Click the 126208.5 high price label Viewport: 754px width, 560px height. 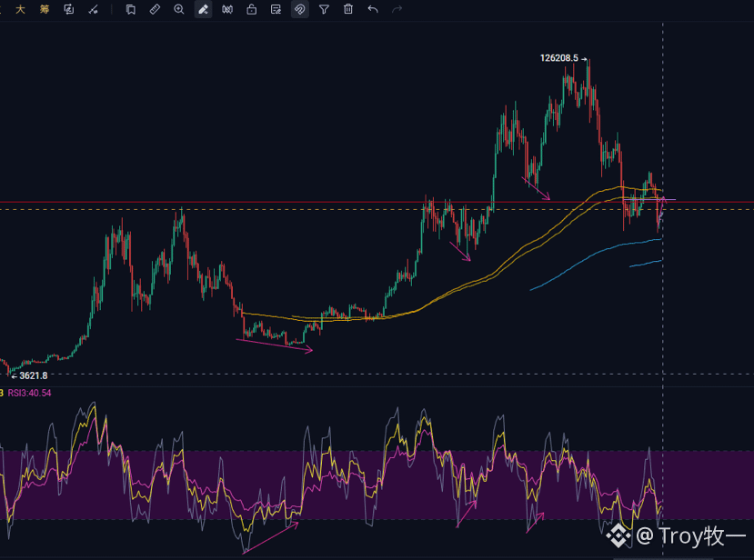click(x=559, y=58)
